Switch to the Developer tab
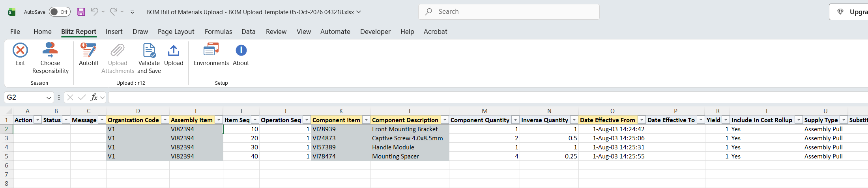The image size is (868, 188). point(375,32)
